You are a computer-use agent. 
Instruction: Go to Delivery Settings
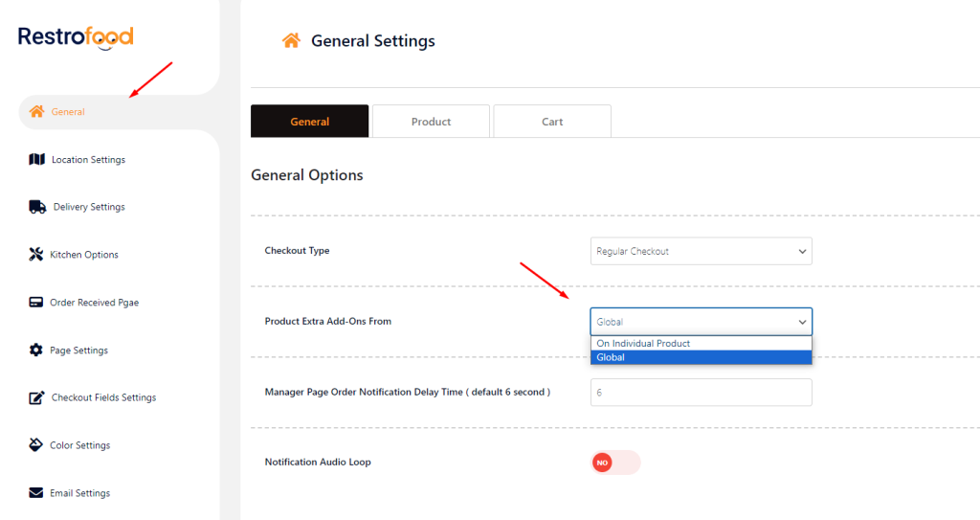89,207
